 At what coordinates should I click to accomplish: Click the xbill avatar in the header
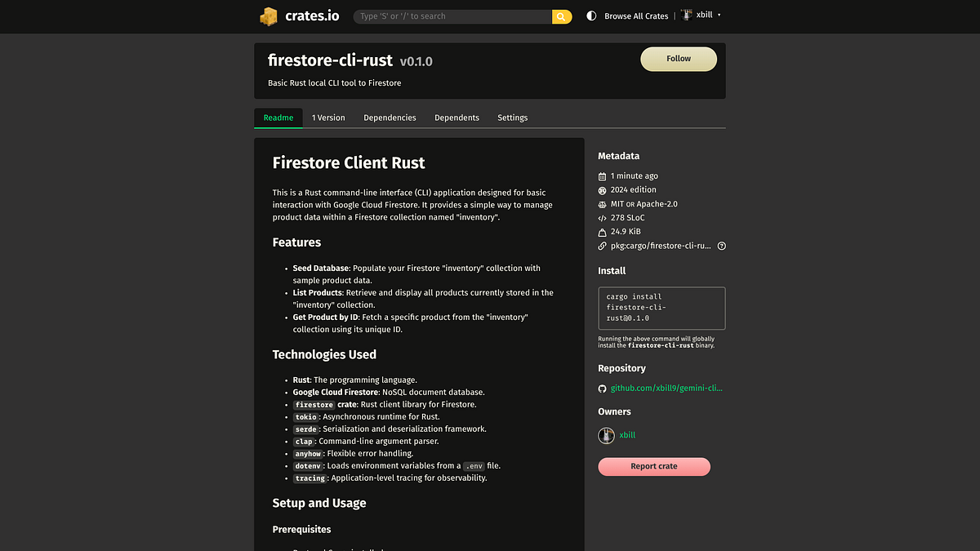coord(686,15)
